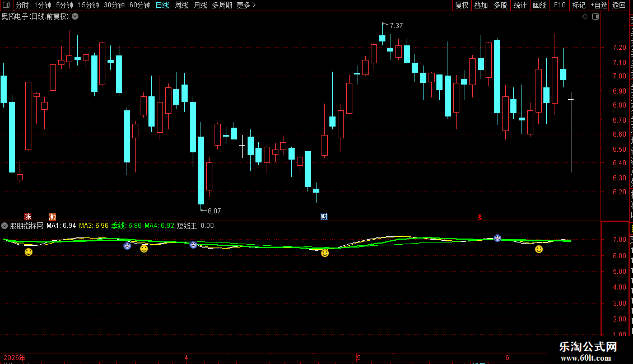The width and height of the screenshot is (633, 364).
Task: Click the 涨 event marker
Action: point(27,217)
